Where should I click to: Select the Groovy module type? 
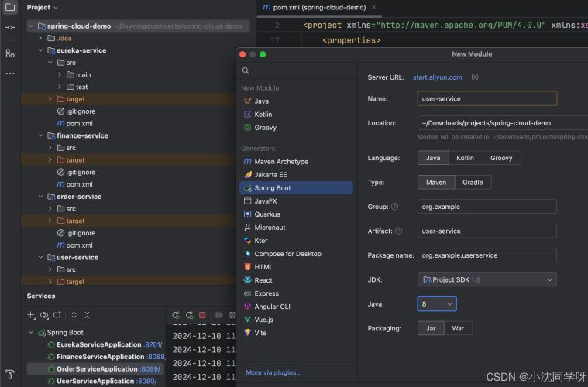[296, 128]
